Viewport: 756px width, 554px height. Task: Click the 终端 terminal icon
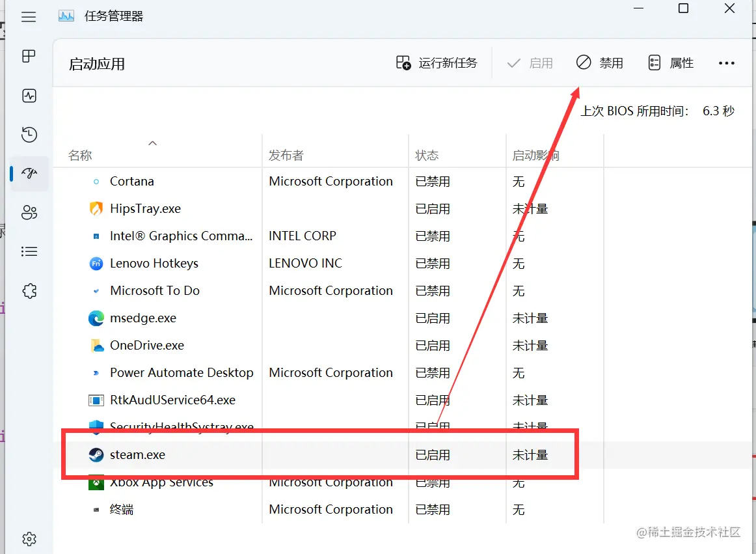tap(96, 510)
